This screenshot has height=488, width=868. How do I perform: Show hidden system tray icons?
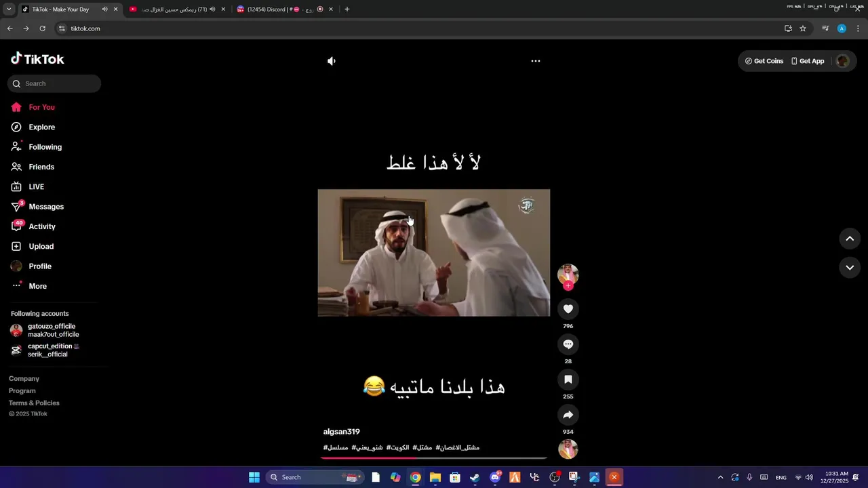point(720,477)
